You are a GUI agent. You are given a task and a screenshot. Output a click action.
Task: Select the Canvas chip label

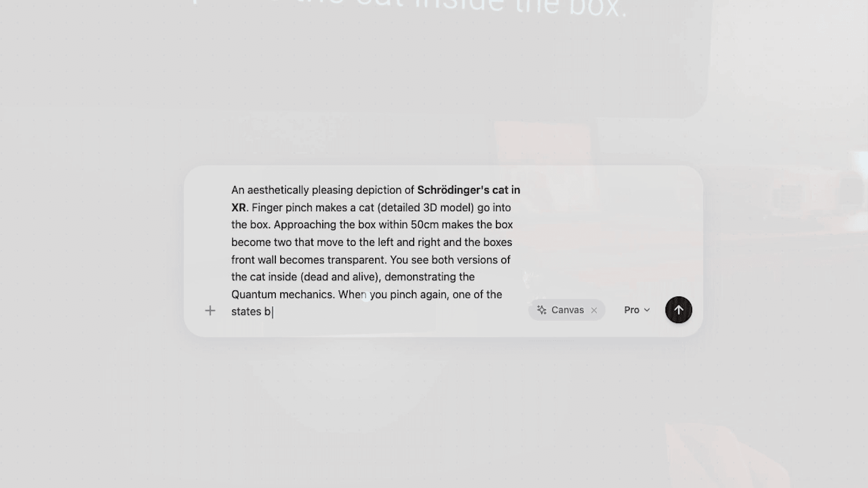[567, 310]
